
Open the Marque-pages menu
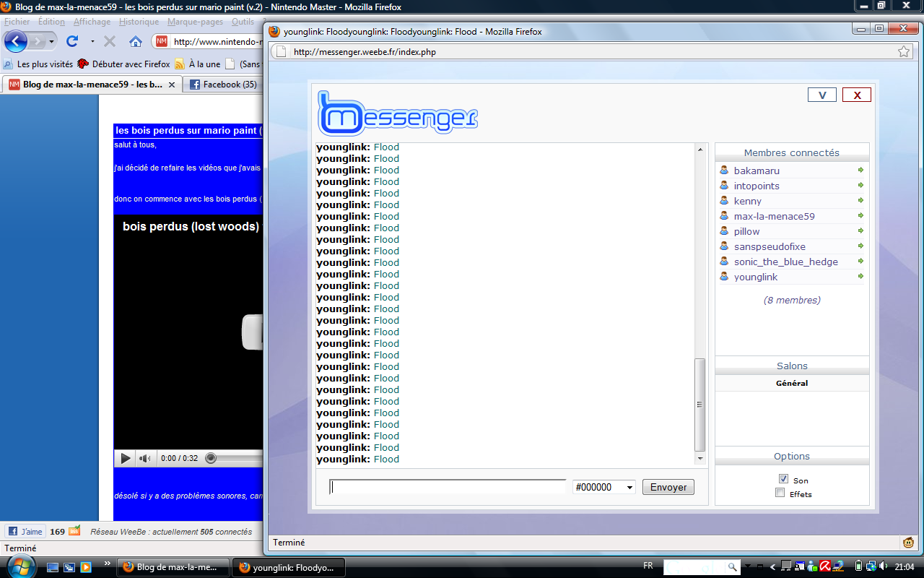point(195,22)
